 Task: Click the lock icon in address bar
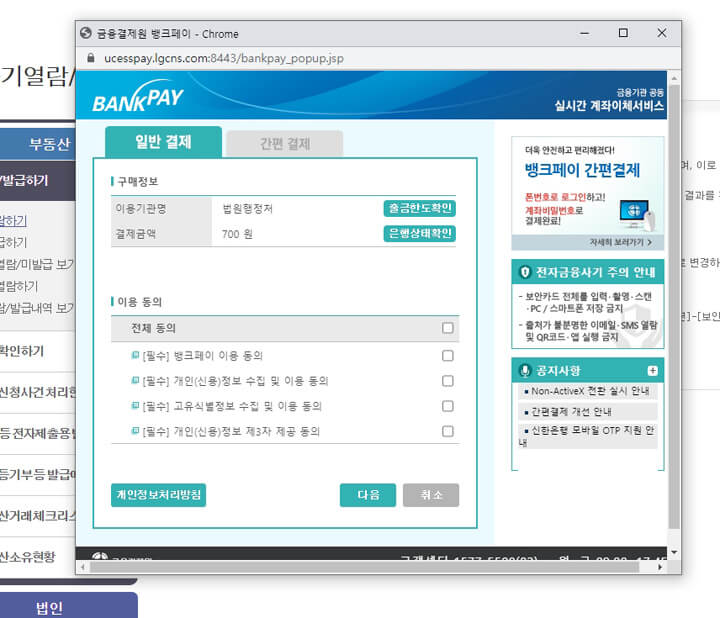pos(90,58)
